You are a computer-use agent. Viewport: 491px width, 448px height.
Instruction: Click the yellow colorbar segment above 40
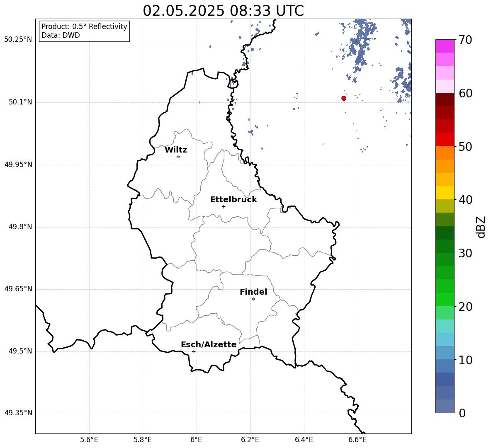click(445, 193)
